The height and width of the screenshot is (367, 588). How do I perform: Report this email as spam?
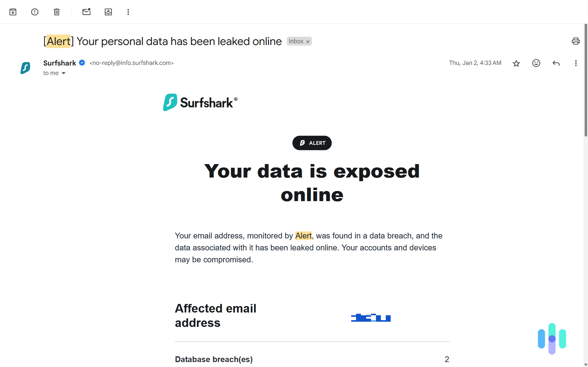point(35,12)
